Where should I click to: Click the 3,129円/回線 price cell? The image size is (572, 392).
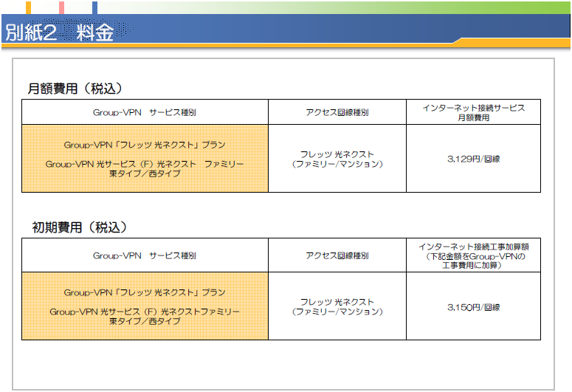coord(473,159)
